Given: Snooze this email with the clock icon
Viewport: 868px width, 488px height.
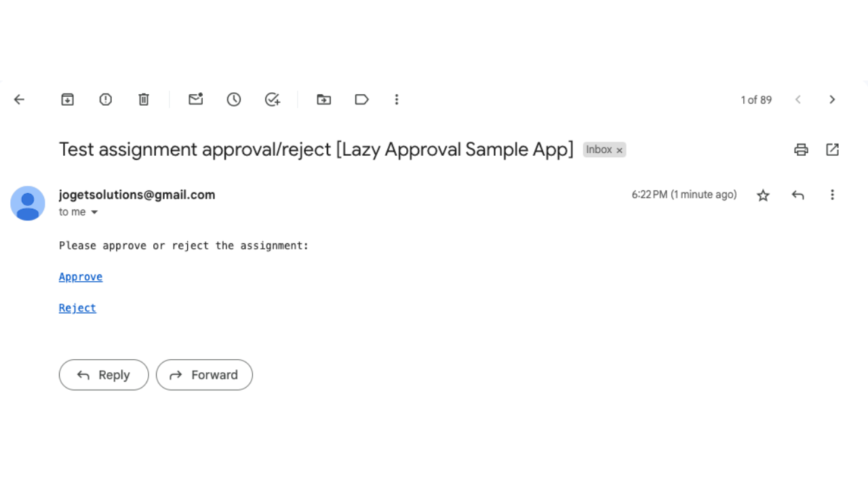Looking at the screenshot, I should pyautogui.click(x=234, y=100).
